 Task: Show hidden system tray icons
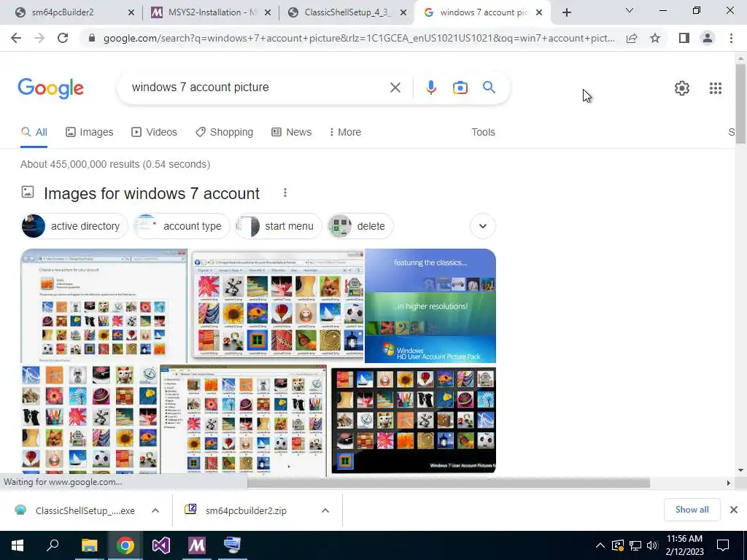coord(600,545)
